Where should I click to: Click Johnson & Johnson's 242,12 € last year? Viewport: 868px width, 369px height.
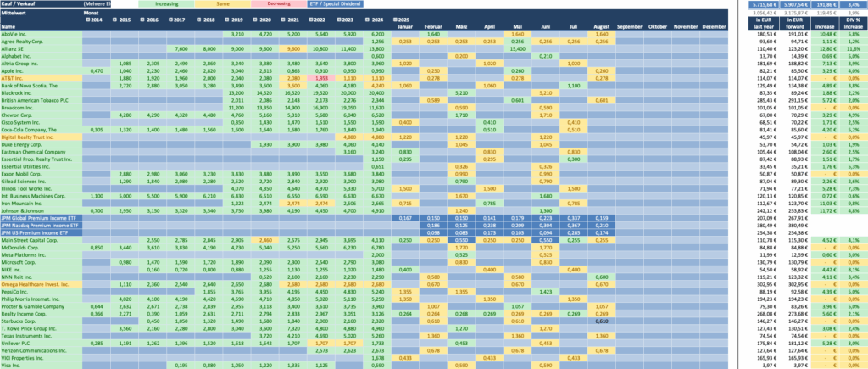762,210
